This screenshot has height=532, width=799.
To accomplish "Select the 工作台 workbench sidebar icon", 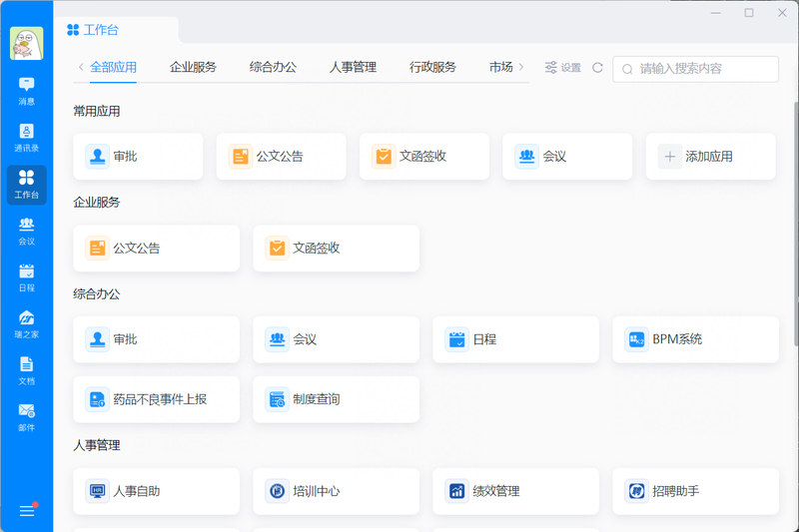I will point(27,185).
